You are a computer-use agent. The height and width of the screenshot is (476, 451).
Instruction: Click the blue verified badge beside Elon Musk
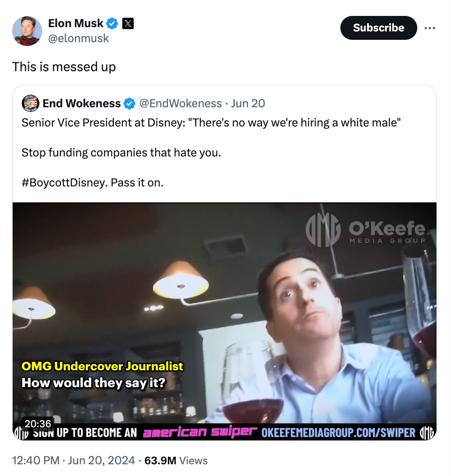pos(113,23)
